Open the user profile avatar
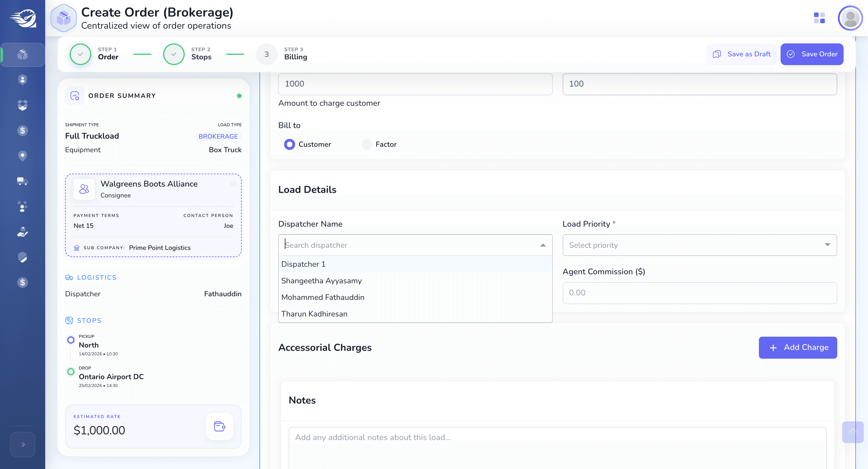This screenshot has width=868, height=469. click(850, 18)
